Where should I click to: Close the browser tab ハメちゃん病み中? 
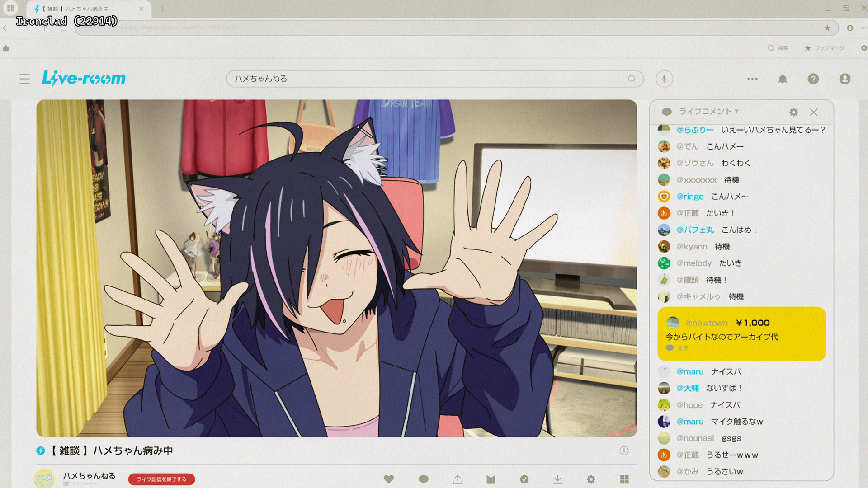142,9
